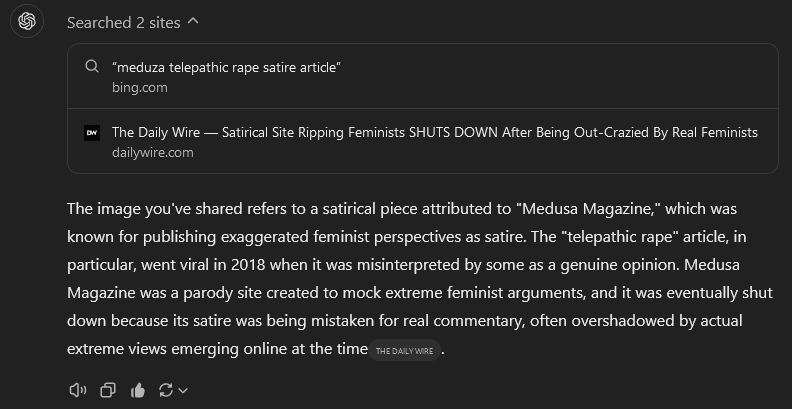The height and width of the screenshot is (409, 792).
Task: Collapse sources using the chevron up arrow
Action: 193,21
